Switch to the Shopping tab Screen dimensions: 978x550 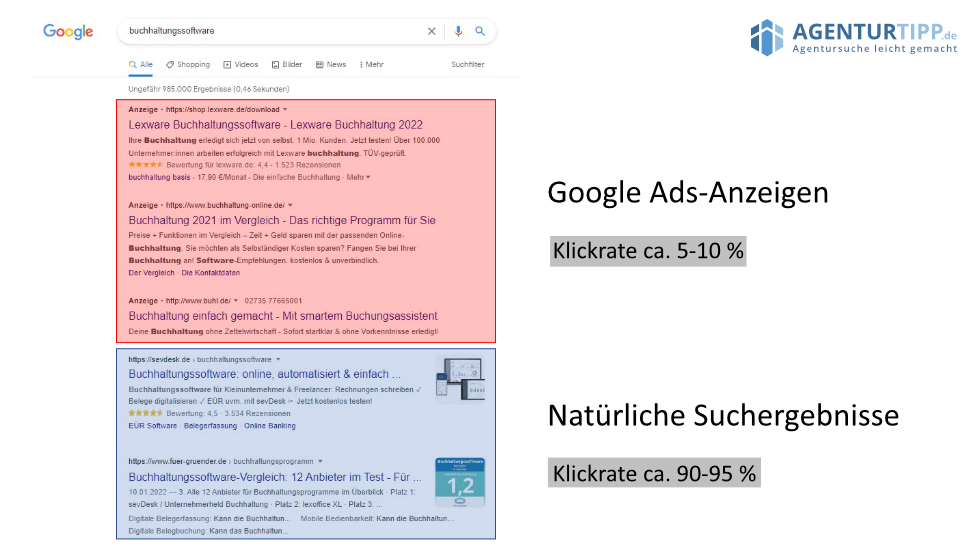coord(188,65)
